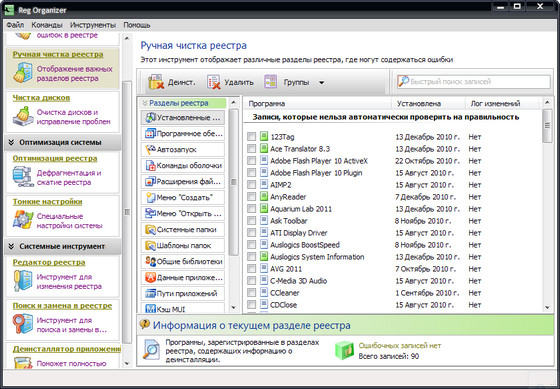Collapse the Оптимизация системы section
Image resolution: width=560 pixels, height=389 pixels.
pos(11,143)
